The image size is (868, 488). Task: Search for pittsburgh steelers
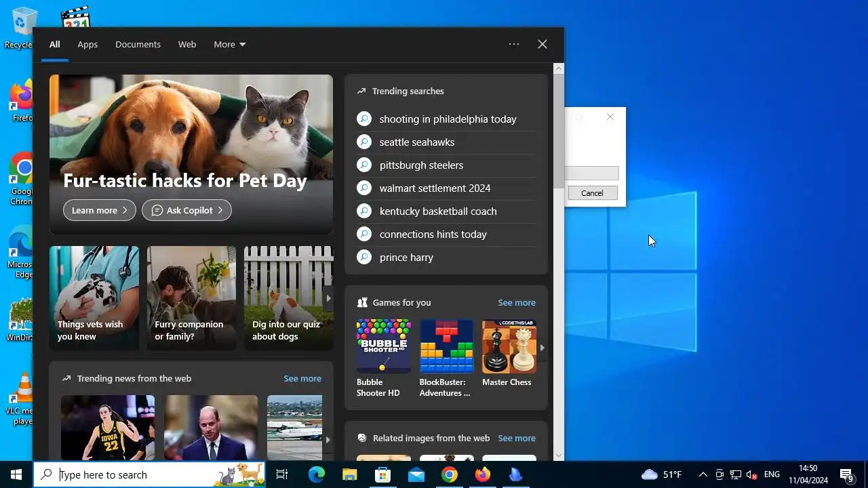[x=446, y=165]
